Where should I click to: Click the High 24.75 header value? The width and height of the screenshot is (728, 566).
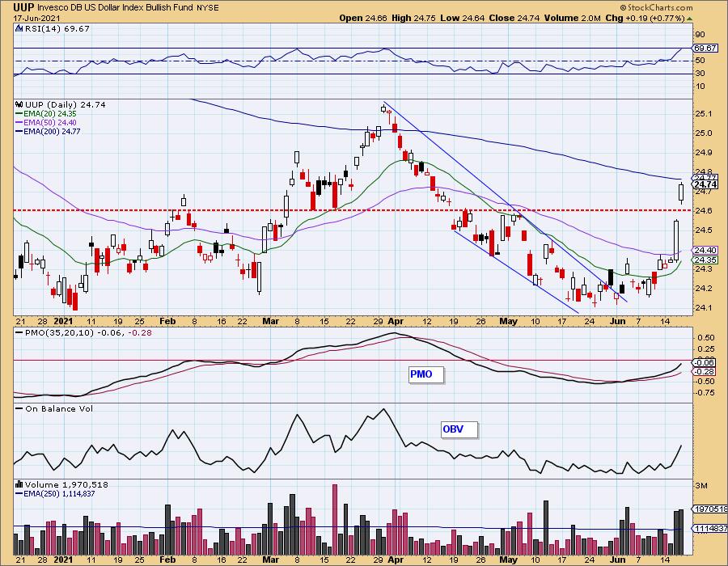414,18
